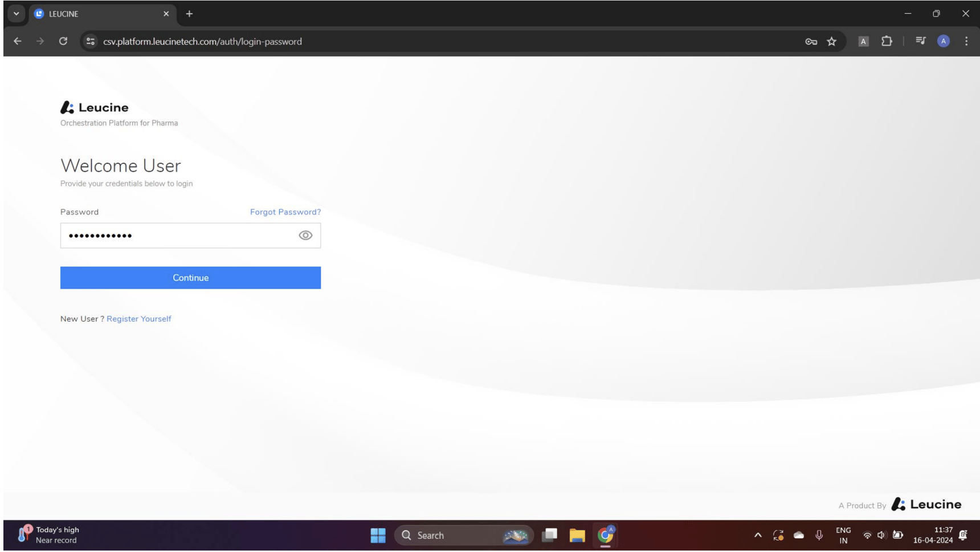Open a new tab with the plus icon

[x=189, y=14]
